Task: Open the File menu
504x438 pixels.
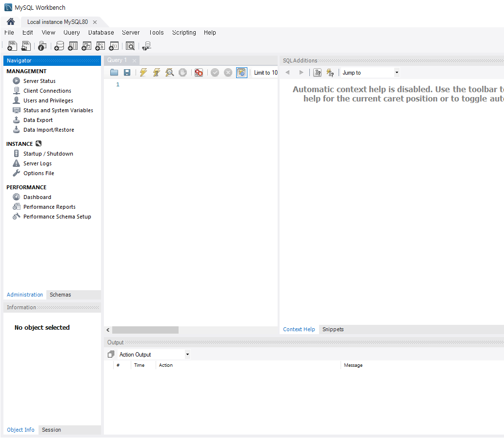Action: (x=9, y=33)
